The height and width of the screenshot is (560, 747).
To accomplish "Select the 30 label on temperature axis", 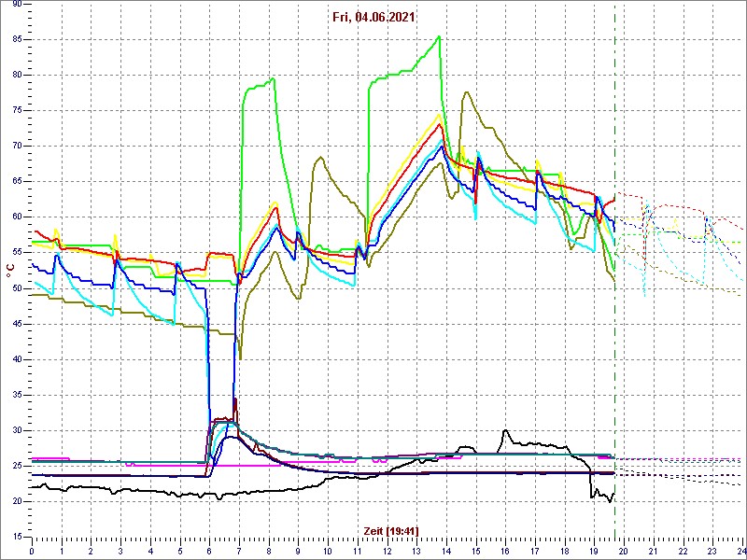I will 17,430.
